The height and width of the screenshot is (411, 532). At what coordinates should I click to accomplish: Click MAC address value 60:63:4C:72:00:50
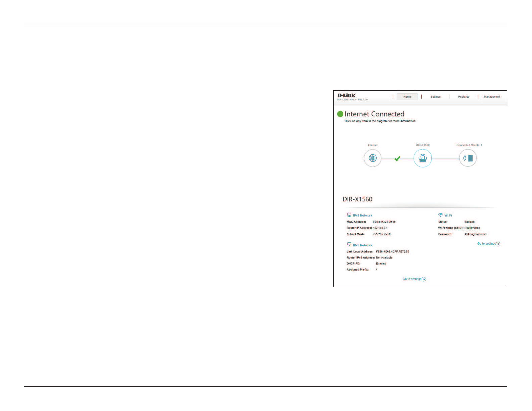tap(384, 222)
